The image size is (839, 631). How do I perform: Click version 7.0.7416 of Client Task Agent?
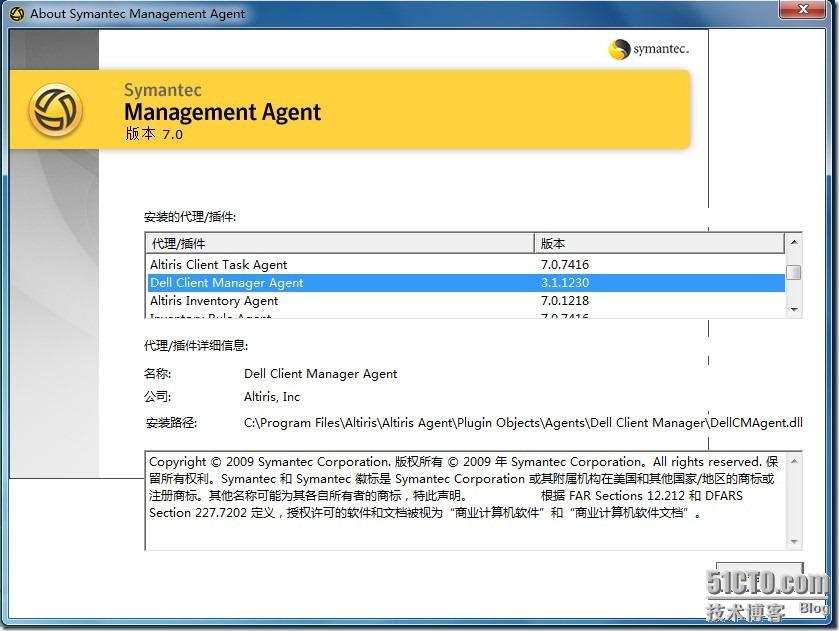coord(565,264)
